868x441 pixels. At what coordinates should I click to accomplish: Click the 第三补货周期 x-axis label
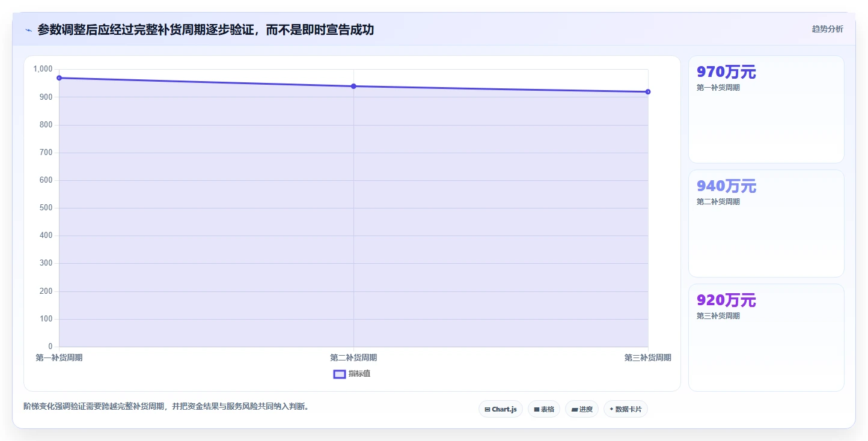(648, 358)
